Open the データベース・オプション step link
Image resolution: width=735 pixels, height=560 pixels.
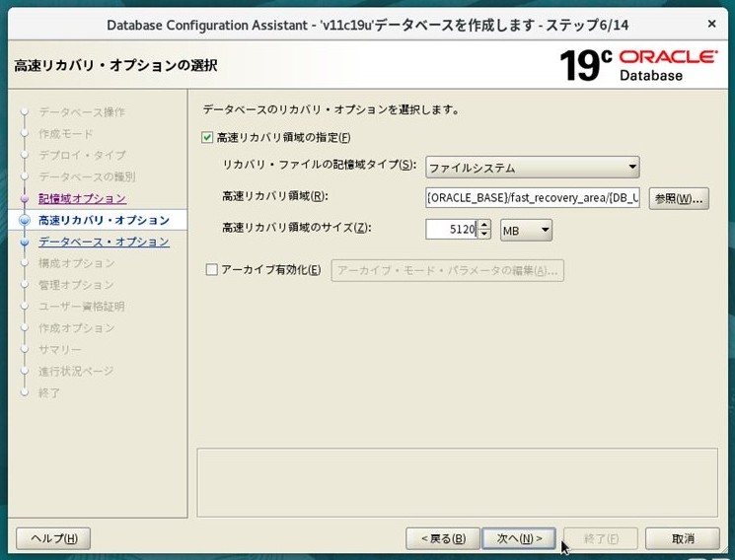tap(104, 242)
